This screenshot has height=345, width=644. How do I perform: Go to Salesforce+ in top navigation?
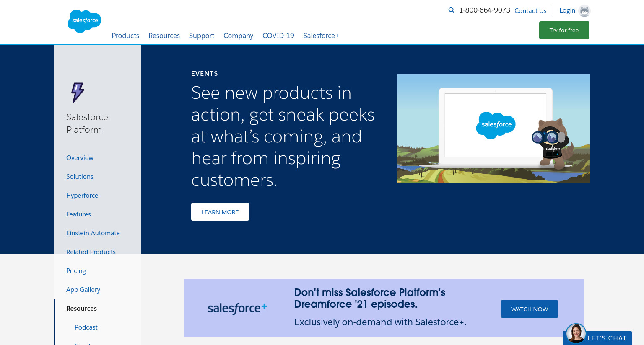click(x=321, y=36)
